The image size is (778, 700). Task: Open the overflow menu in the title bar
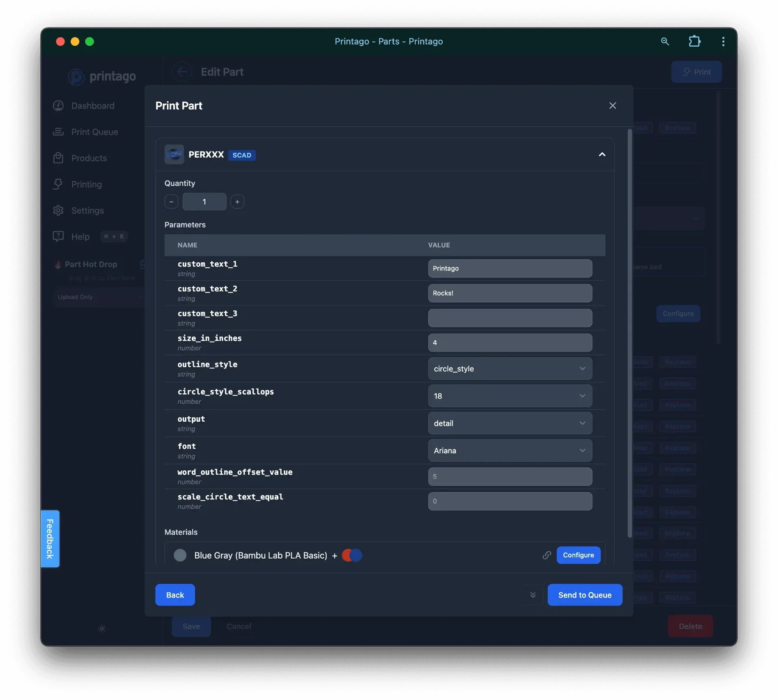pos(723,41)
